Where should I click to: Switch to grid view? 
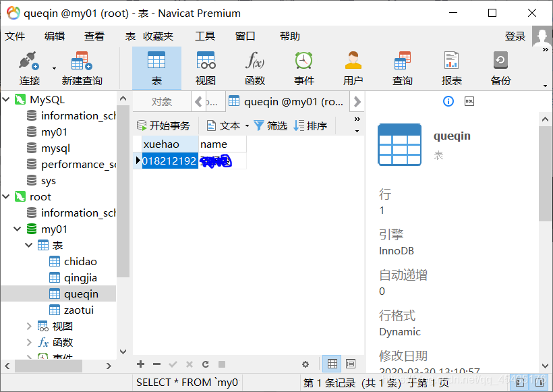coord(332,364)
